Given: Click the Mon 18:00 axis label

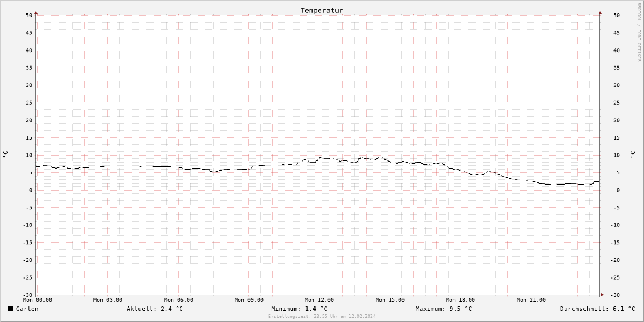Looking at the screenshot, I should (460, 300).
